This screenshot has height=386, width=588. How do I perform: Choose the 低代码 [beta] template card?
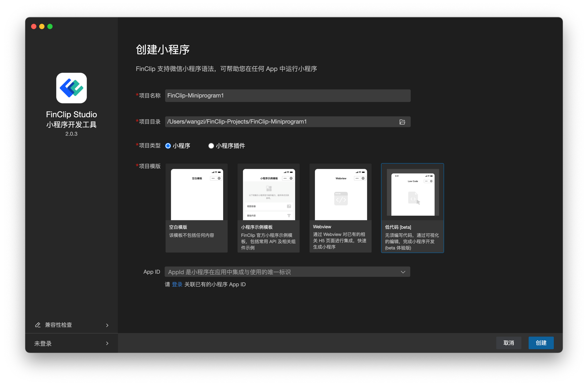[412, 208]
